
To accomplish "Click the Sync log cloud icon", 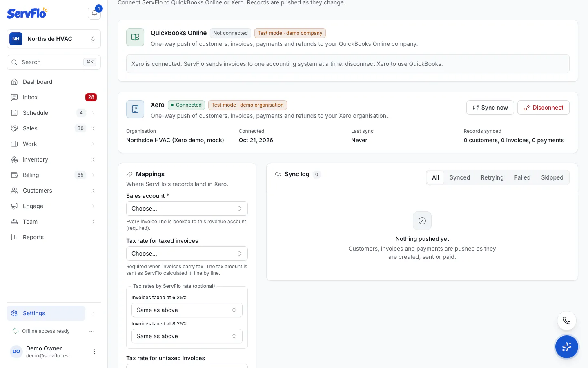I will [278, 175].
